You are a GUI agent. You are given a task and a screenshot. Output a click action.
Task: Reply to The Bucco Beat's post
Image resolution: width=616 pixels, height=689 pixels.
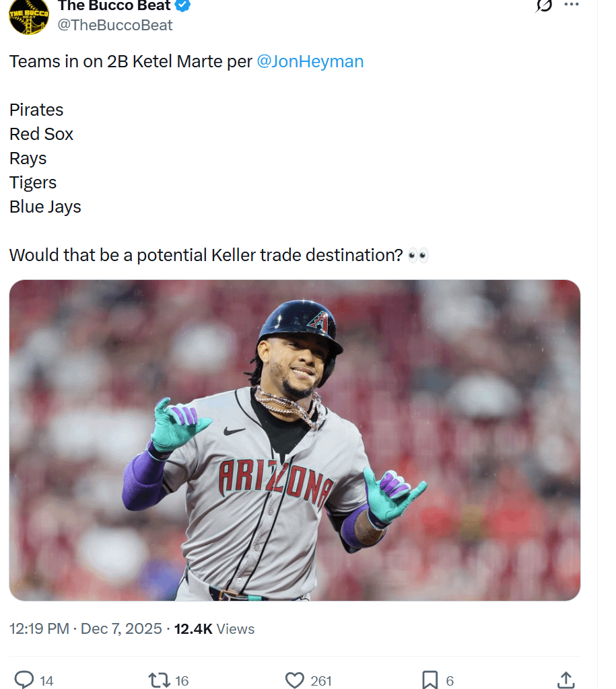pos(26,680)
